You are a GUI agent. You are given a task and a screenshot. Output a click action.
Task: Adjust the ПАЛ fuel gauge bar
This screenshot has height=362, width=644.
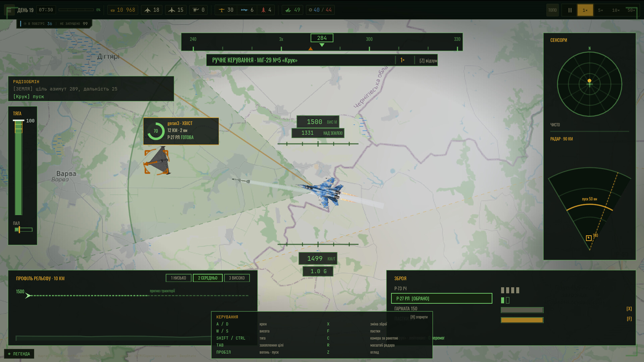[23, 230]
